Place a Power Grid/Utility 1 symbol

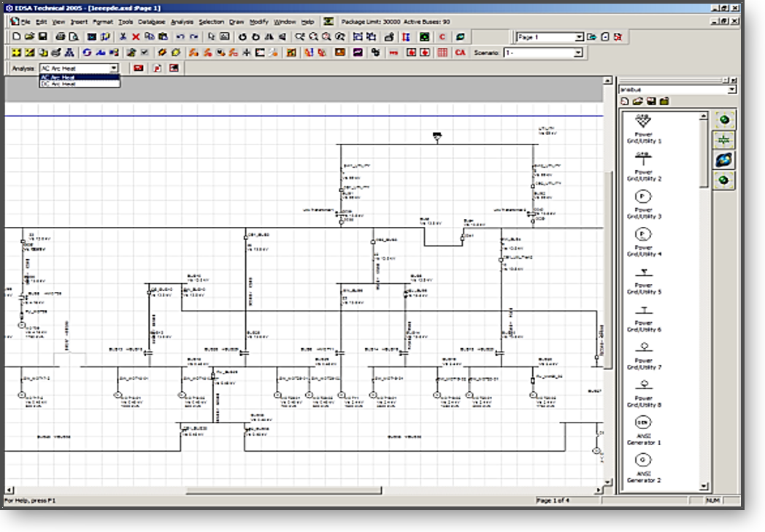(x=644, y=128)
